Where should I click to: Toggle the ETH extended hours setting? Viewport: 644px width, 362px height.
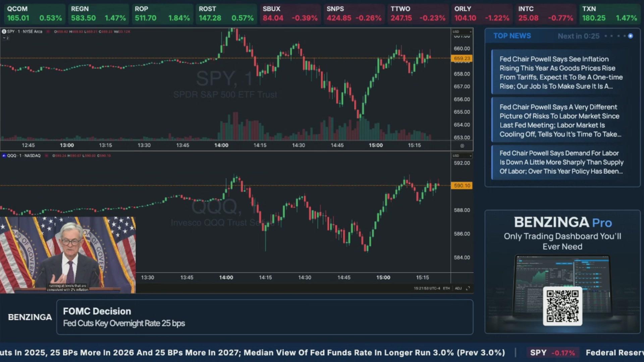[446, 288]
